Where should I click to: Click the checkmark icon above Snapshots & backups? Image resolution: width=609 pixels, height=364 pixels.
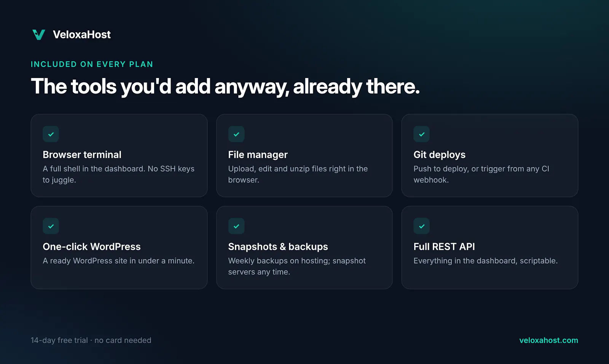tap(236, 226)
